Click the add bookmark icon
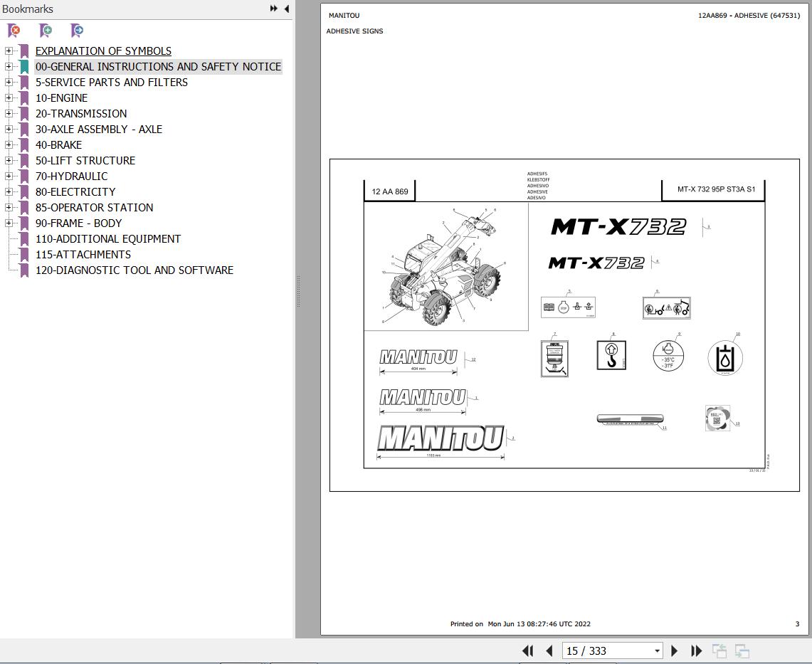 (x=46, y=31)
